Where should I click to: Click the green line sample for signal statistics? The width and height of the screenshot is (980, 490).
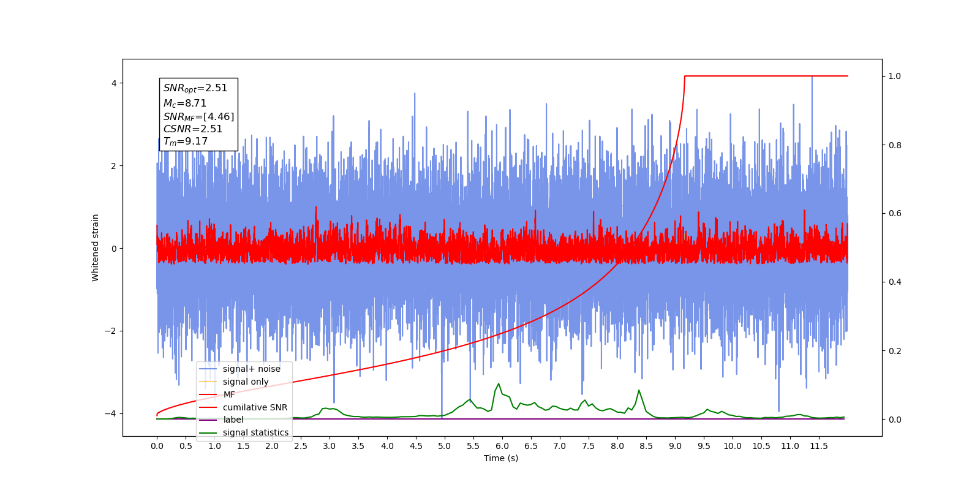coord(208,432)
